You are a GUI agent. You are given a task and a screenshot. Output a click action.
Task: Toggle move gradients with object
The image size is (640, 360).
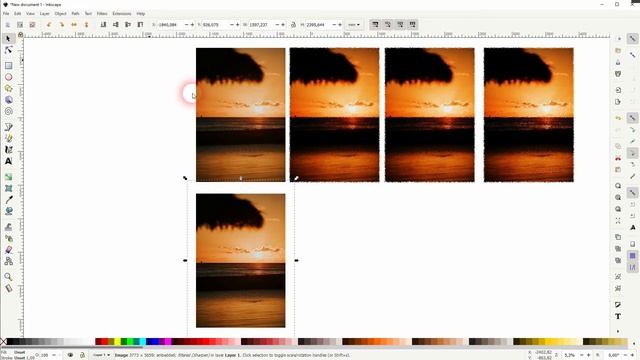[400, 25]
